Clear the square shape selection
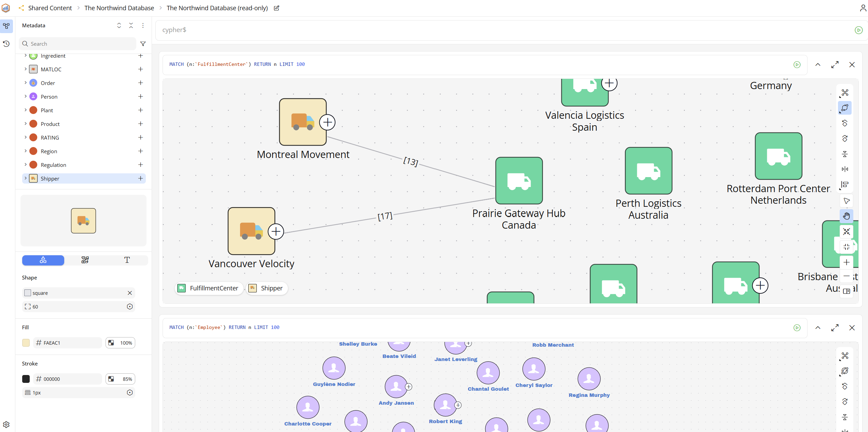The image size is (868, 432). point(130,293)
